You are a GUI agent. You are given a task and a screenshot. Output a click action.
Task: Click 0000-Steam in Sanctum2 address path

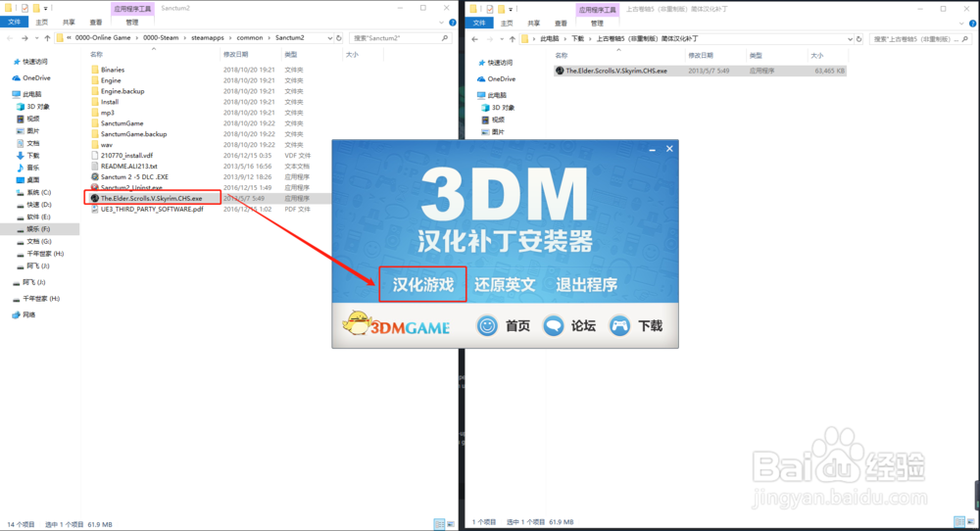click(x=161, y=38)
